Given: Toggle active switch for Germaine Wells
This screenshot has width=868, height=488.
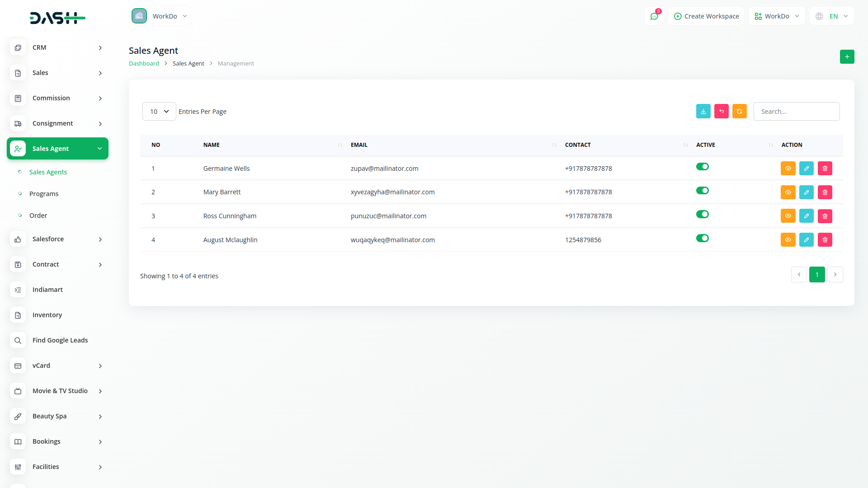Looking at the screenshot, I should 702,167.
